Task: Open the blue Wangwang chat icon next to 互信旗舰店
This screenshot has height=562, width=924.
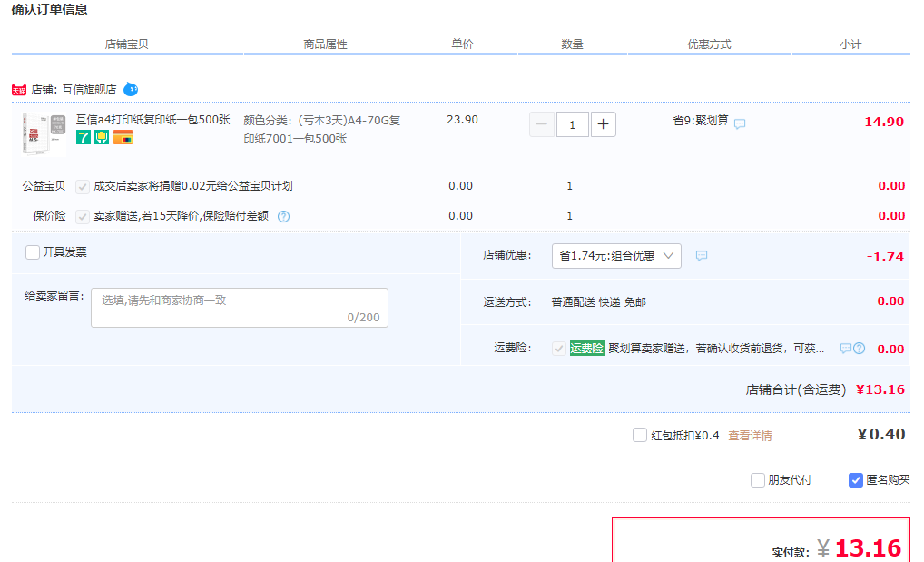Action: [131, 89]
